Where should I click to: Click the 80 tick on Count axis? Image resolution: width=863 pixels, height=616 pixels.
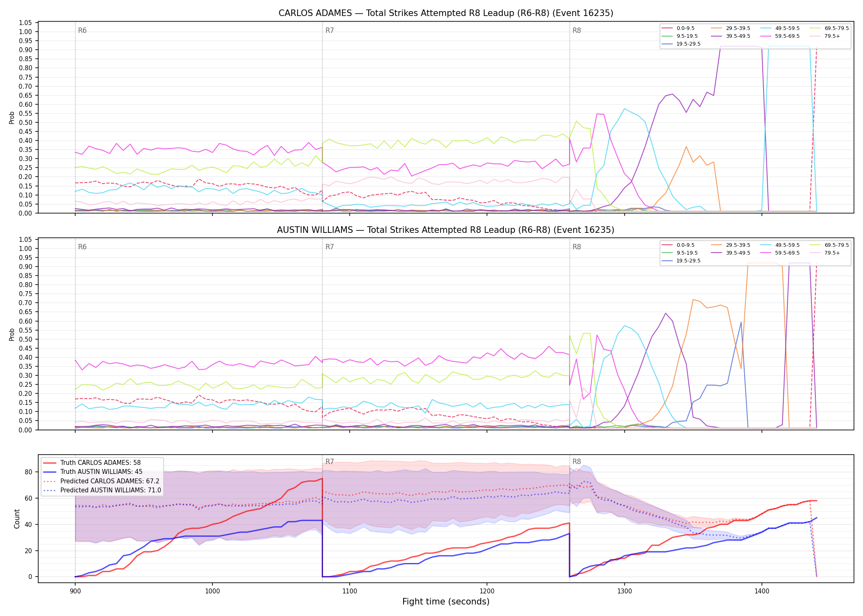(28, 472)
